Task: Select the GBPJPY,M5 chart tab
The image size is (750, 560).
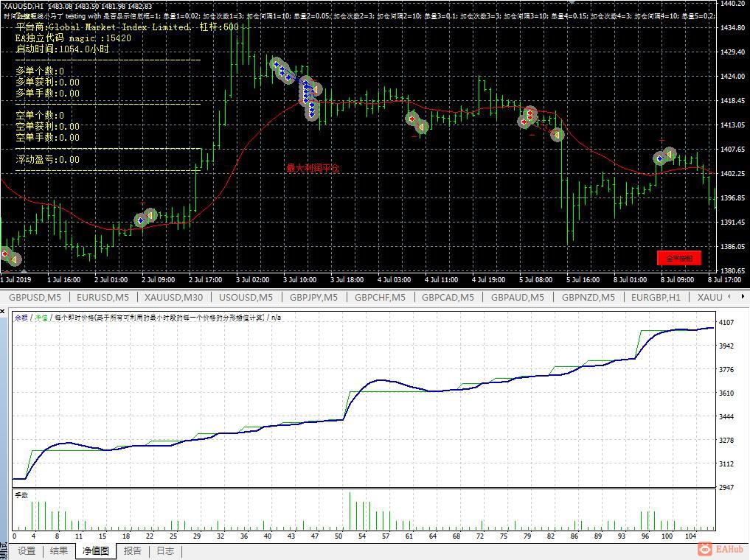Action: 313,297
